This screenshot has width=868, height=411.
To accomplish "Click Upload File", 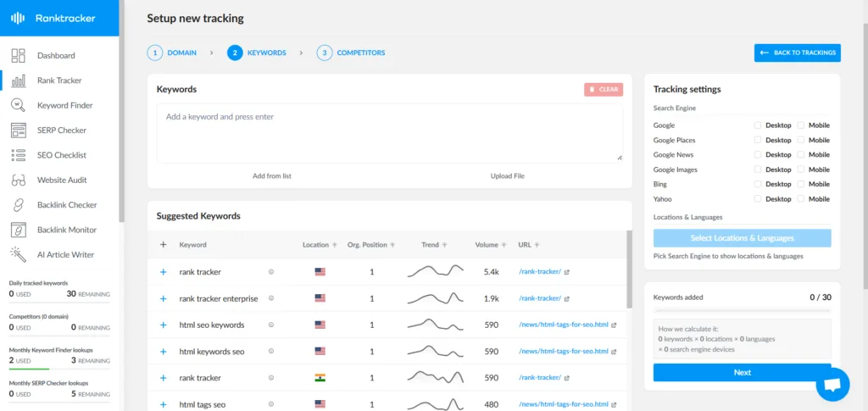I will click(x=507, y=176).
